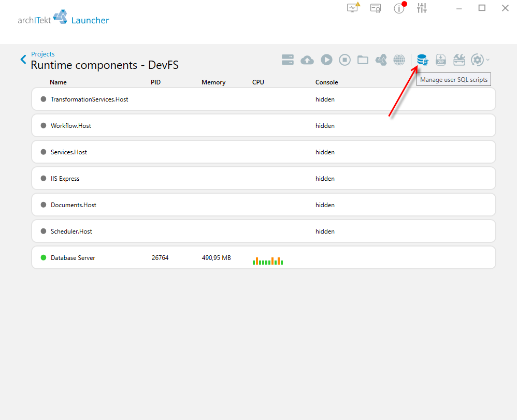Open the license certificate icon
The height and width of the screenshot is (420, 517).
(376, 8)
